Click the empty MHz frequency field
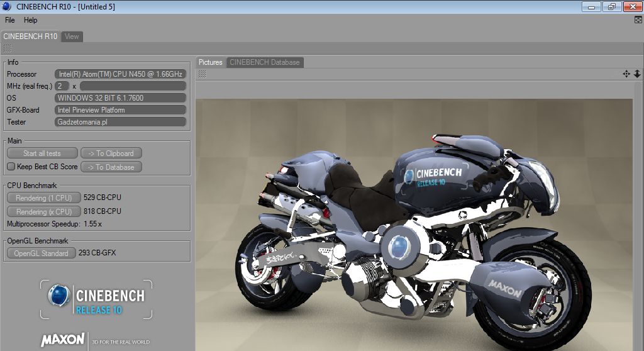 coord(133,86)
